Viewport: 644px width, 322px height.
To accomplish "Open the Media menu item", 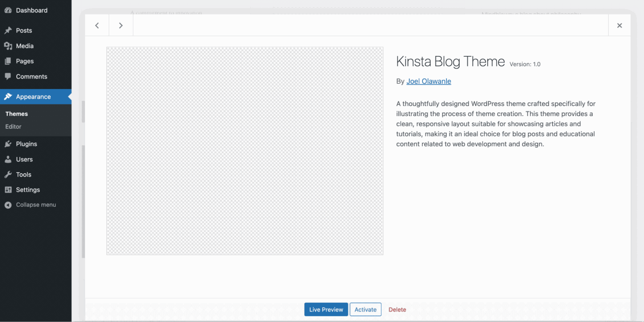I will point(36,46).
